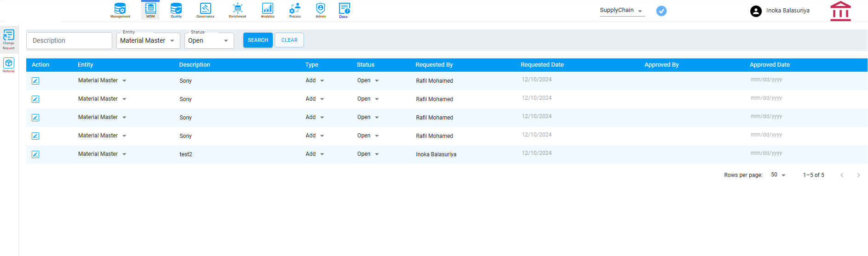Viewport: 868px width, 256px height.
Task: Sort by the Approved Date column header
Action: 770,65
